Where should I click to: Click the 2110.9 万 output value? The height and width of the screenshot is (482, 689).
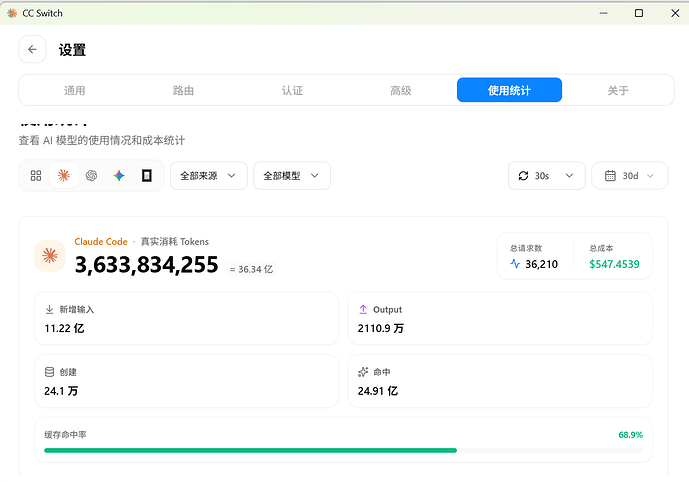[381, 329]
